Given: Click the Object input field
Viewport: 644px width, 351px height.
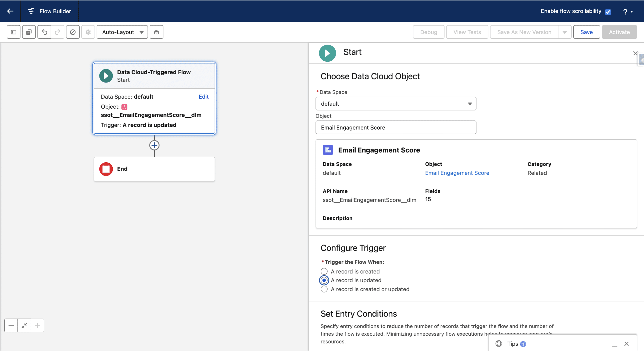Looking at the screenshot, I should (396, 128).
